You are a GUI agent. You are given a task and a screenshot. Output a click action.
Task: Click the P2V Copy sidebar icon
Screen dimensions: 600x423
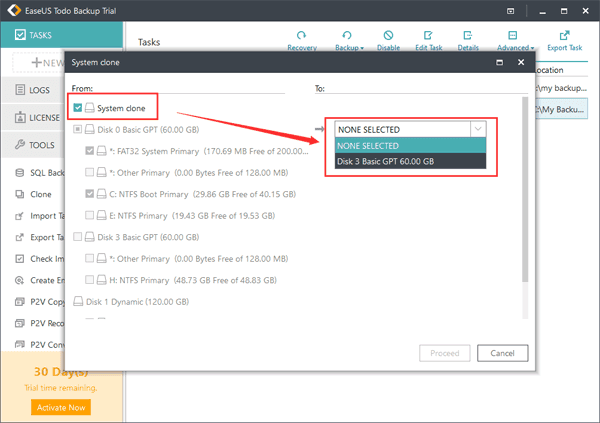click(19, 302)
